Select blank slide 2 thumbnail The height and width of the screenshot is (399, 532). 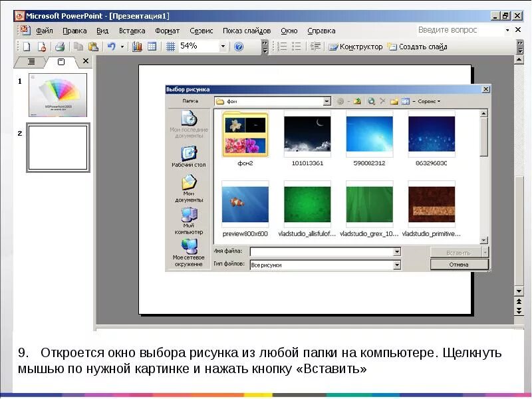[x=58, y=148]
